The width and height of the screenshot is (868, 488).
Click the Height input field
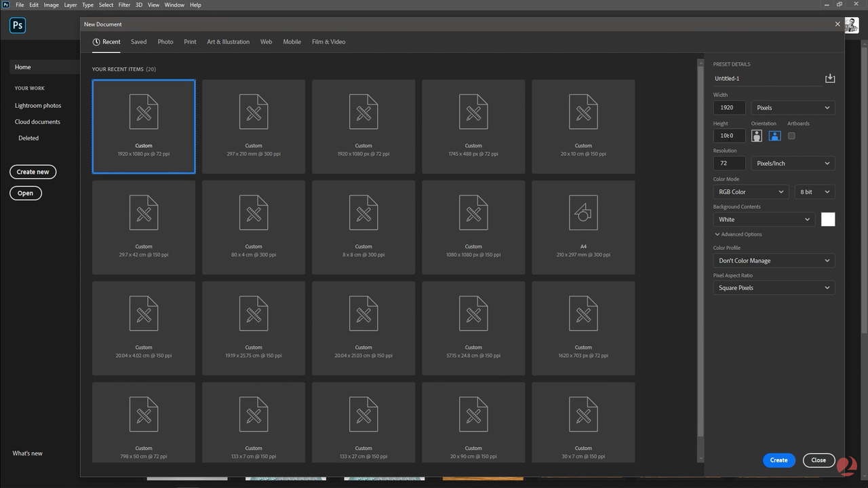(730, 136)
